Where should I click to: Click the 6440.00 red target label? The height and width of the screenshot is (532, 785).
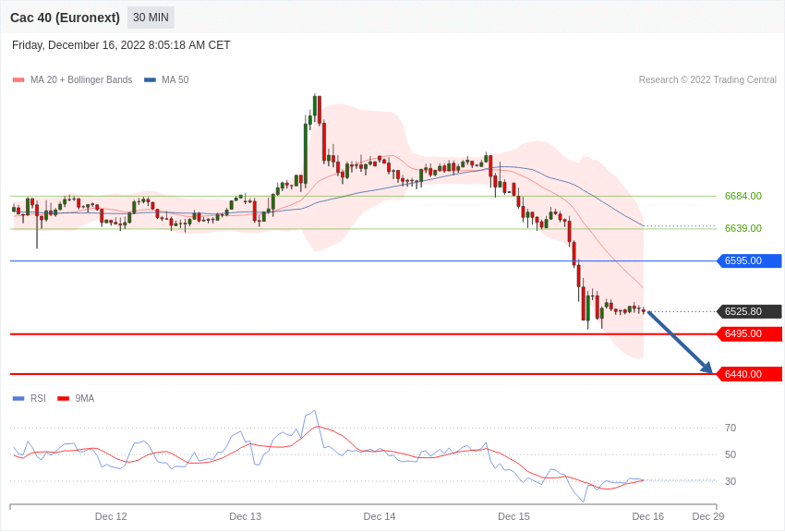click(x=750, y=374)
